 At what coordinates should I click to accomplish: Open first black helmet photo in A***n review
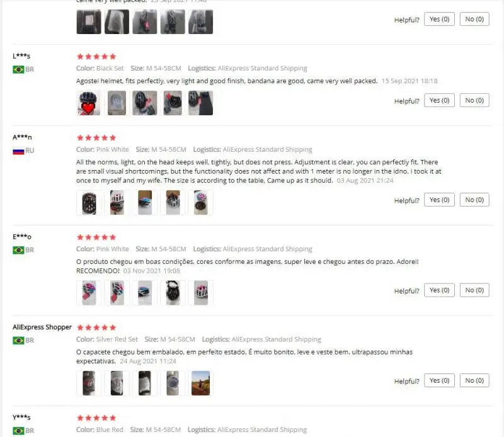pyautogui.click(x=89, y=202)
